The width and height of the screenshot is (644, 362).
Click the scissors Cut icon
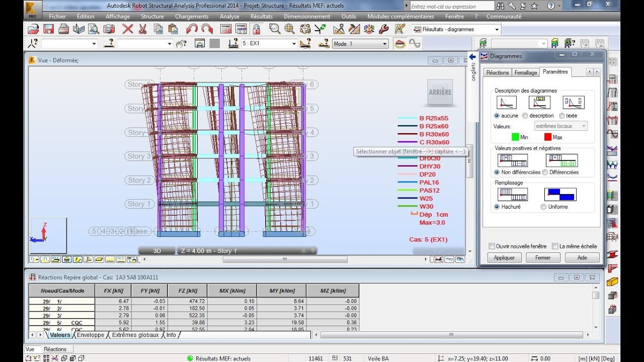[143, 29]
